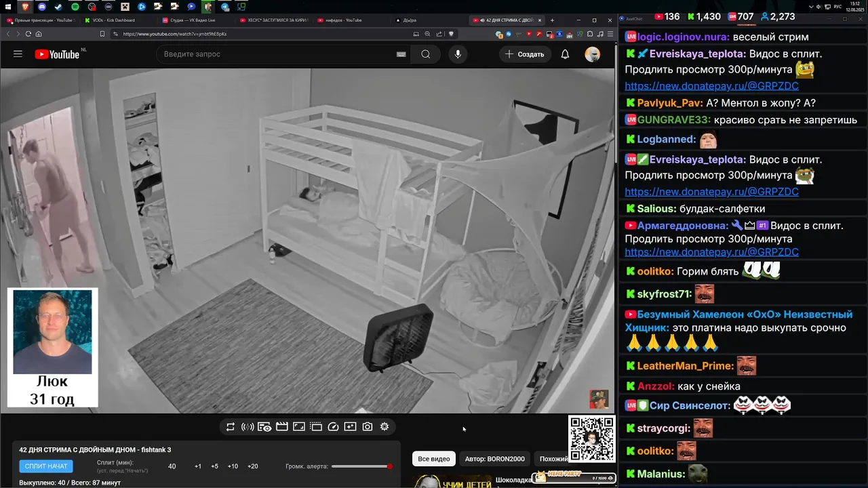Open Telegram from the taskbar
The height and width of the screenshot is (488, 868).
point(225,7)
